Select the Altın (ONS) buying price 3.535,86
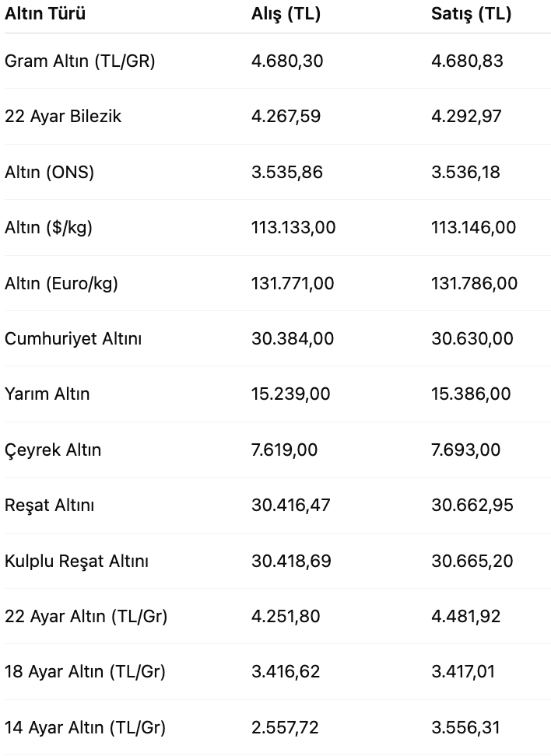Image resolution: width=551 pixels, height=756 pixels. (x=286, y=172)
